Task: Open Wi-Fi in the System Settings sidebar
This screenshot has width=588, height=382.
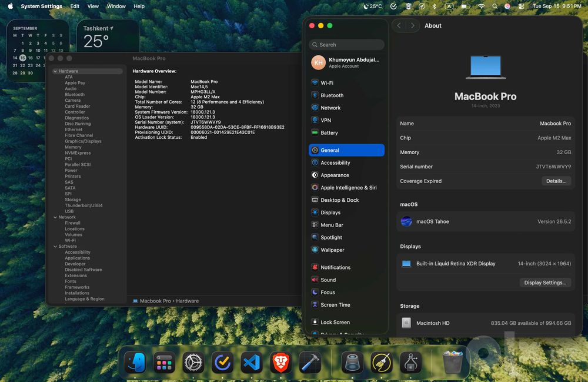Action: 346,83
